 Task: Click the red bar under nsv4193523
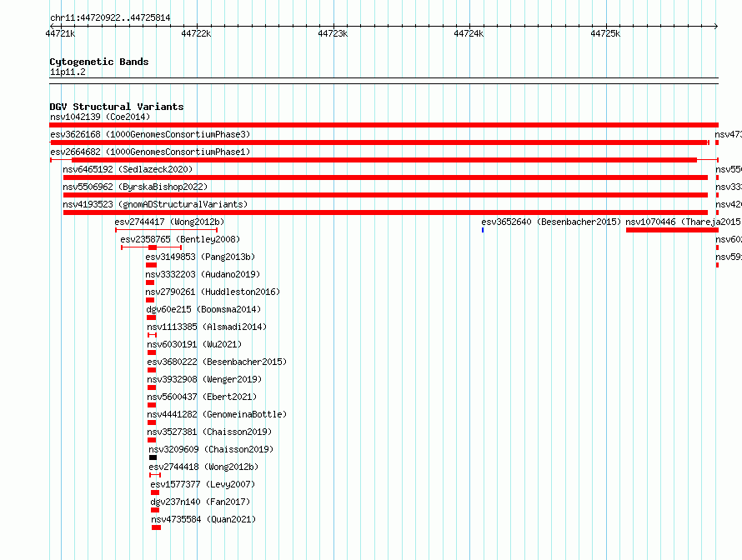[x=385, y=212]
